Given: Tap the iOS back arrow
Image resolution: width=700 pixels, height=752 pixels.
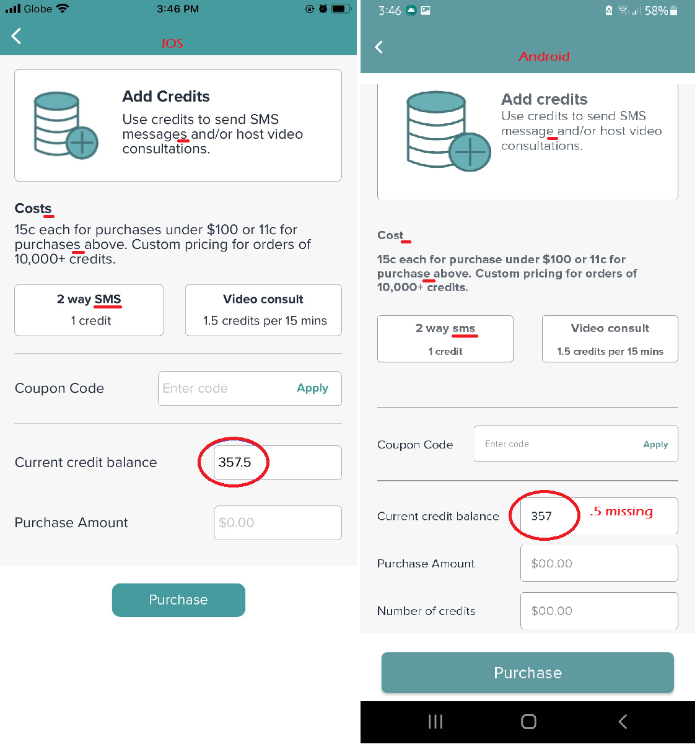Looking at the screenshot, I should (x=17, y=36).
